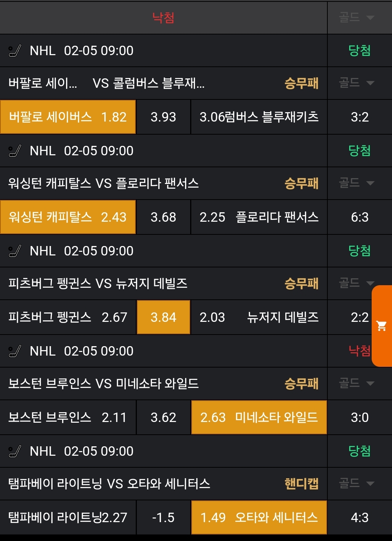This screenshot has height=541, width=392.
Task: Click 승무패 label on Boston vs Minnesota row
Action: [301, 384]
